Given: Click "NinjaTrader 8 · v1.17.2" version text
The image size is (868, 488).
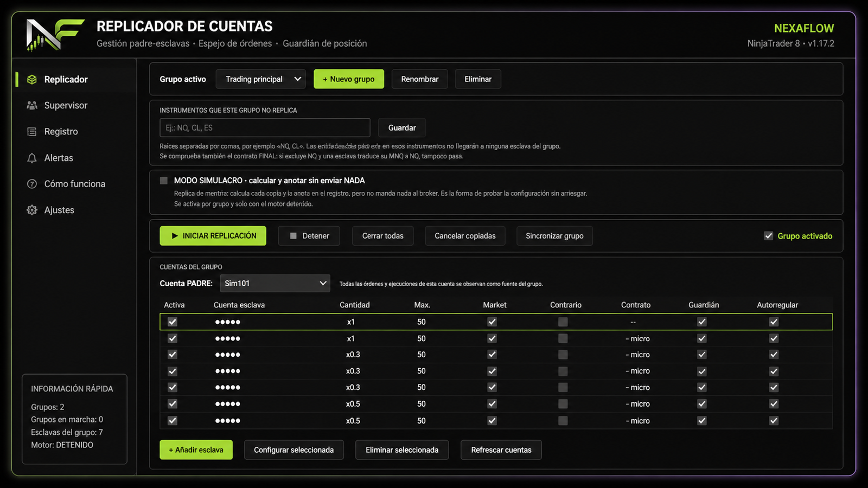Looking at the screenshot, I should pyautogui.click(x=791, y=43).
